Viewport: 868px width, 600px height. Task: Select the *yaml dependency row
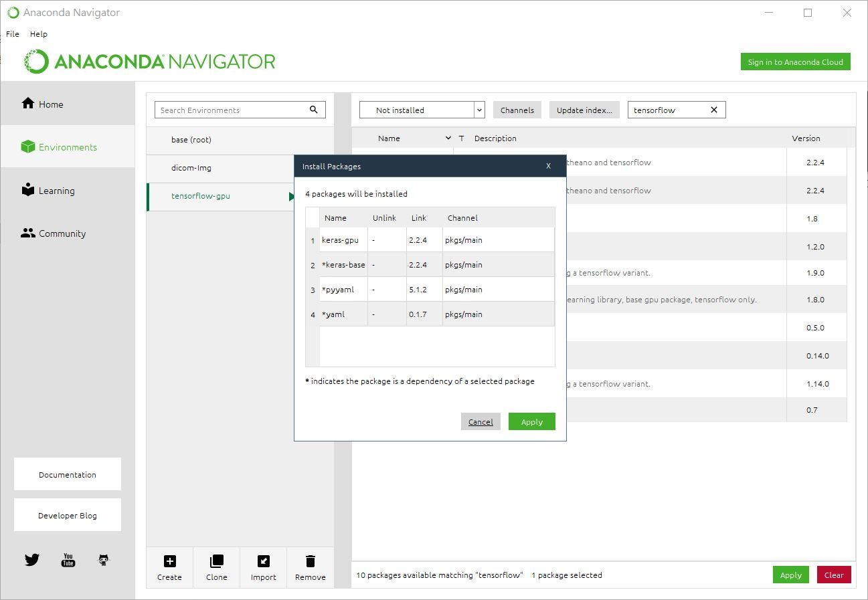[430, 314]
